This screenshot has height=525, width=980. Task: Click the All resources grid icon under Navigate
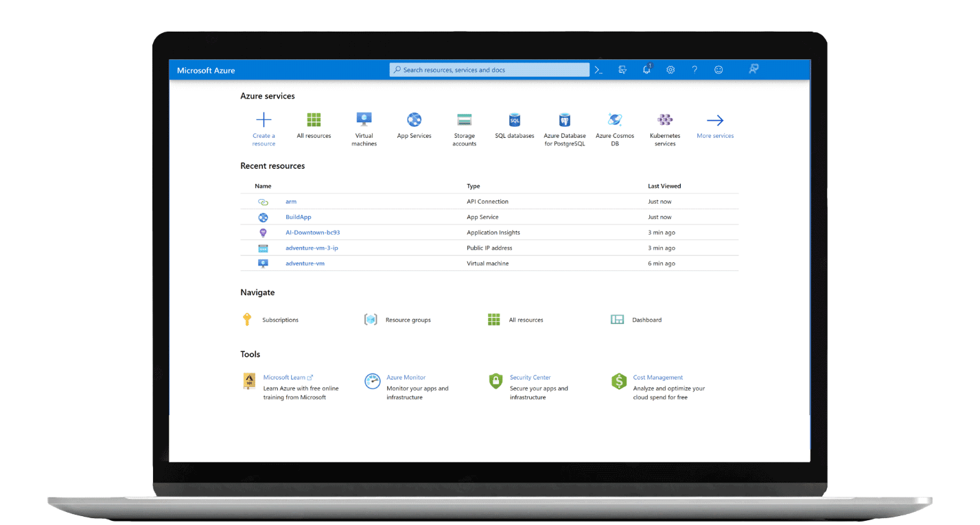[x=494, y=319]
